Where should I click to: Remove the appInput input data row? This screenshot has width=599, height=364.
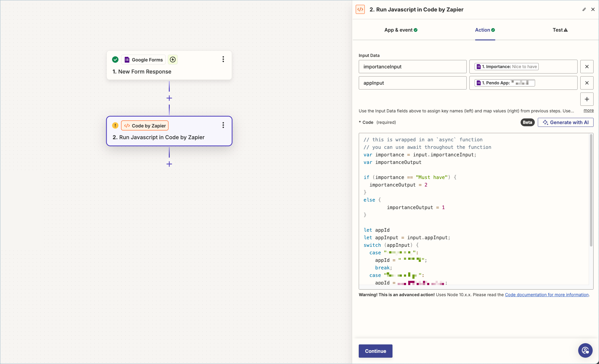(x=587, y=83)
